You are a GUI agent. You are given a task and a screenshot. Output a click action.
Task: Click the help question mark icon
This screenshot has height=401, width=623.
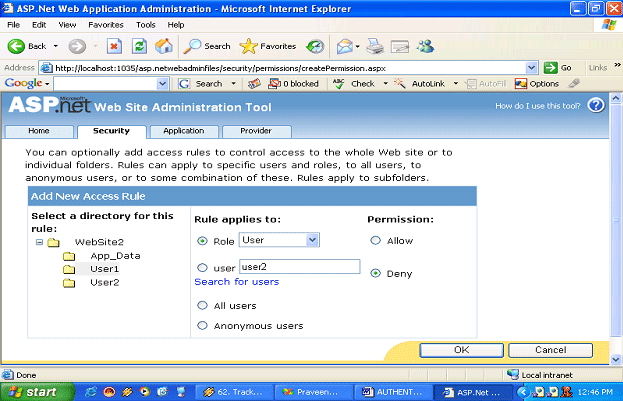596,105
